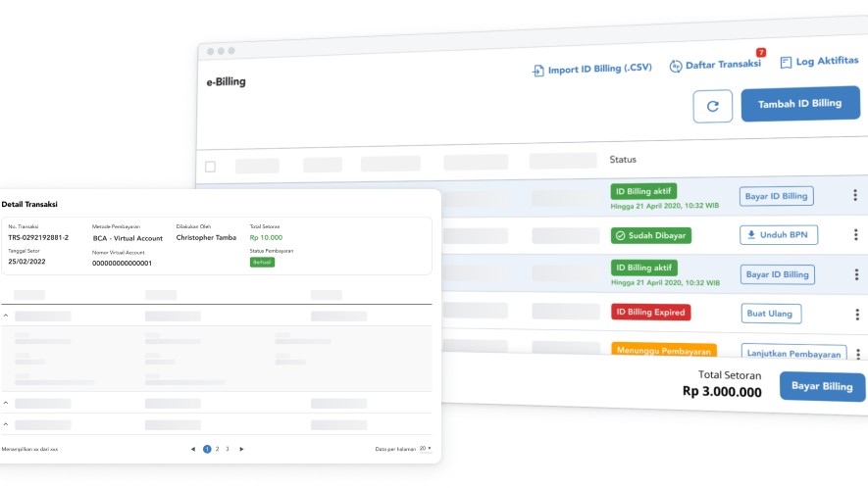
Task: Click the Buat Ulang button
Action: coord(771,314)
